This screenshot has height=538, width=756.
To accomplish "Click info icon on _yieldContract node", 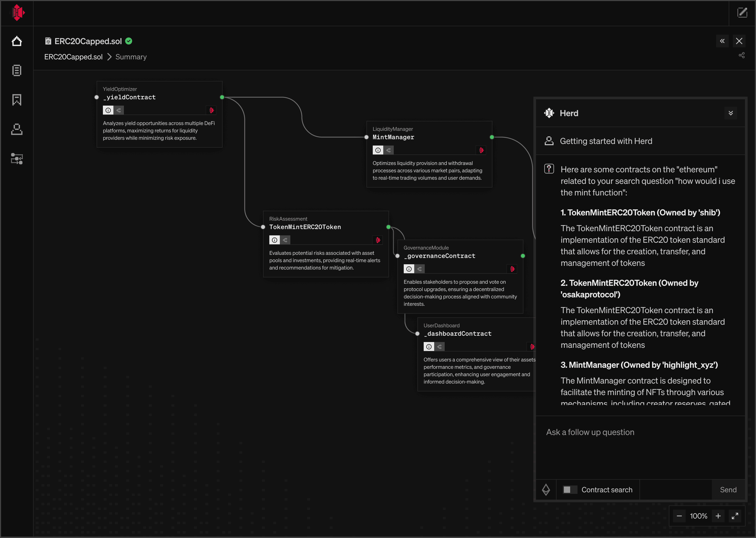I will (x=108, y=110).
